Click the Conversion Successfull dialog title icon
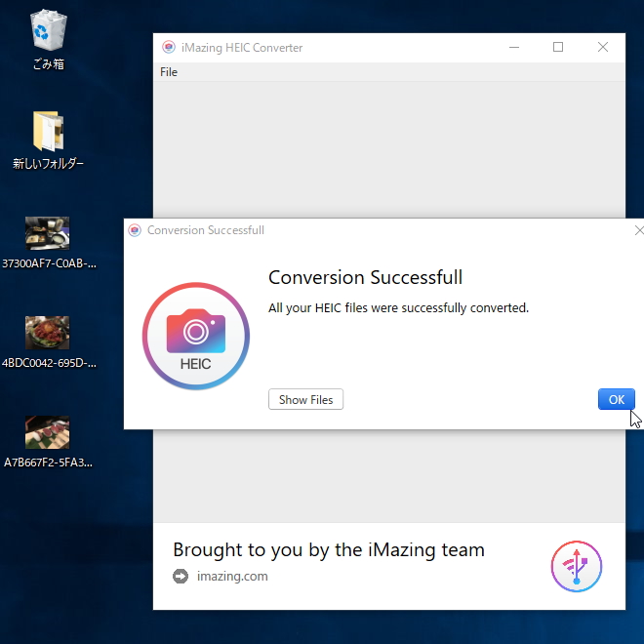 tap(135, 230)
